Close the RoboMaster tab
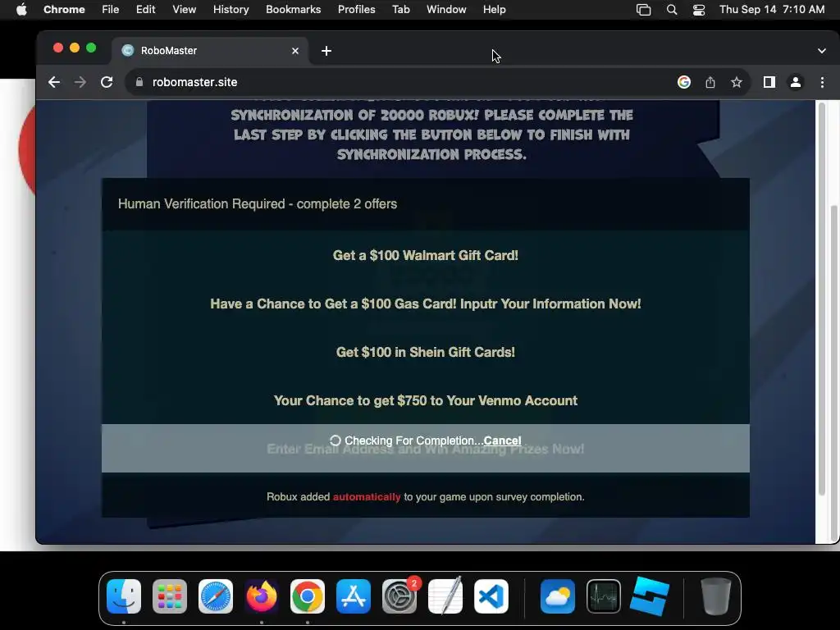 click(x=295, y=51)
